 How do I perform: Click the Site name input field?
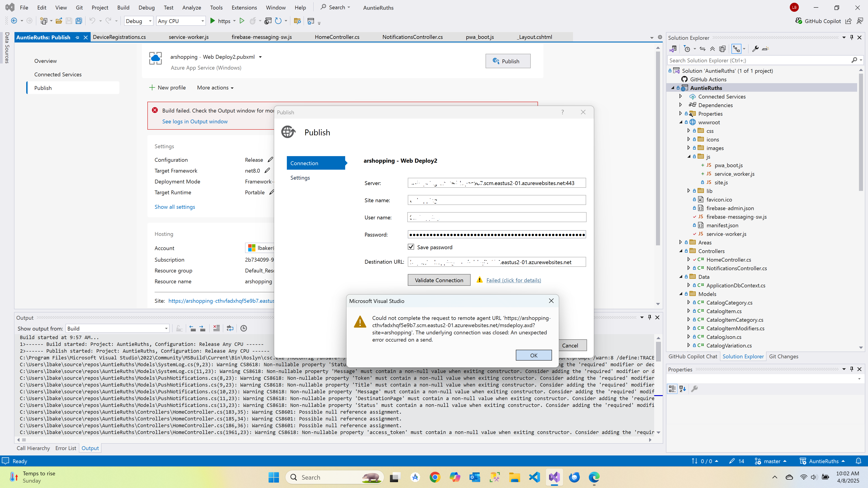click(496, 200)
